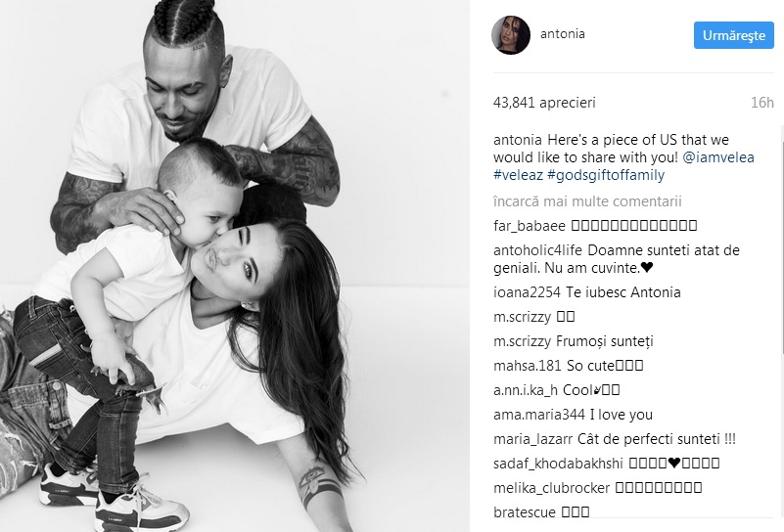
Task: Click the black-and-white family photo
Action: pos(235,266)
